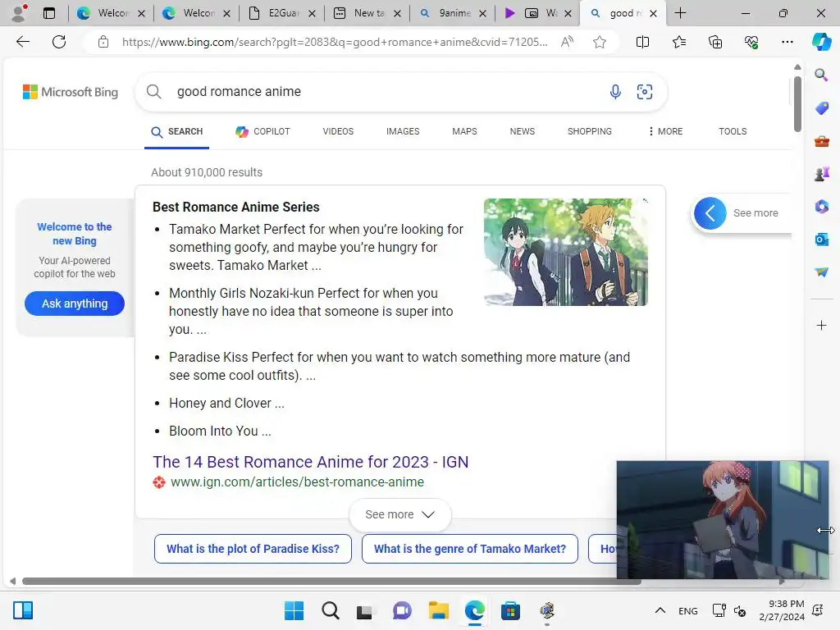Screen dimensions: 840x630
Task: Open the Favorites list
Action: coord(678,42)
